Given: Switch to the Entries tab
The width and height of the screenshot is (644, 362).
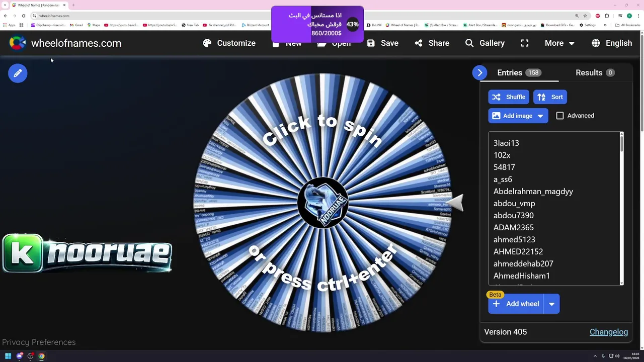Looking at the screenshot, I should (x=519, y=73).
